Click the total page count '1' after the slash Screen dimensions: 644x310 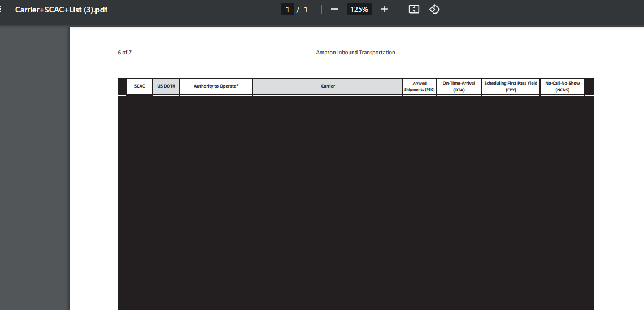[x=306, y=9]
